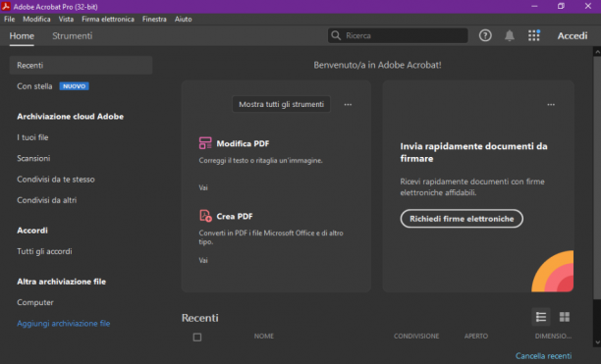Switch to the Home tab
Image resolution: width=601 pixels, height=364 pixels.
pos(22,36)
